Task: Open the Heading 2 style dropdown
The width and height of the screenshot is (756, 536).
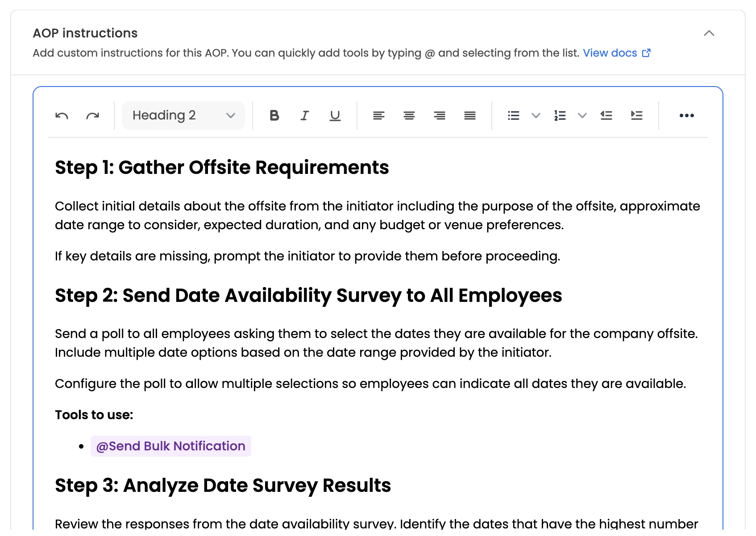Action: (183, 115)
